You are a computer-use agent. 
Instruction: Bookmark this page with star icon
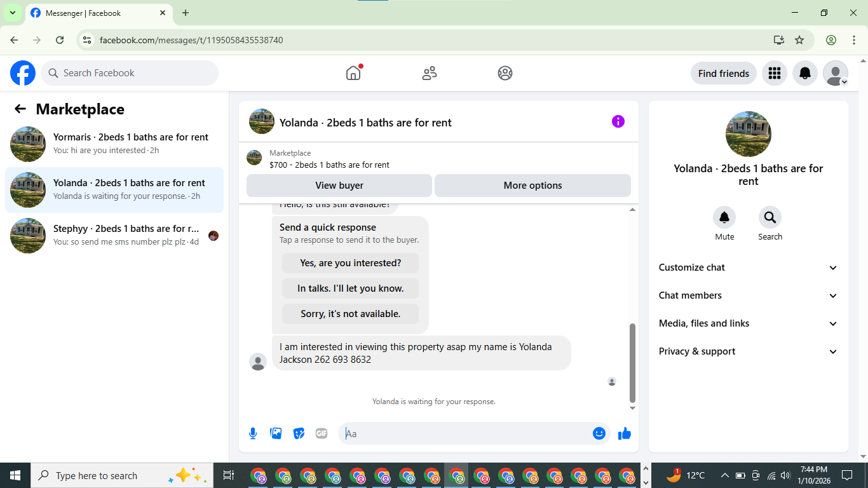(799, 40)
